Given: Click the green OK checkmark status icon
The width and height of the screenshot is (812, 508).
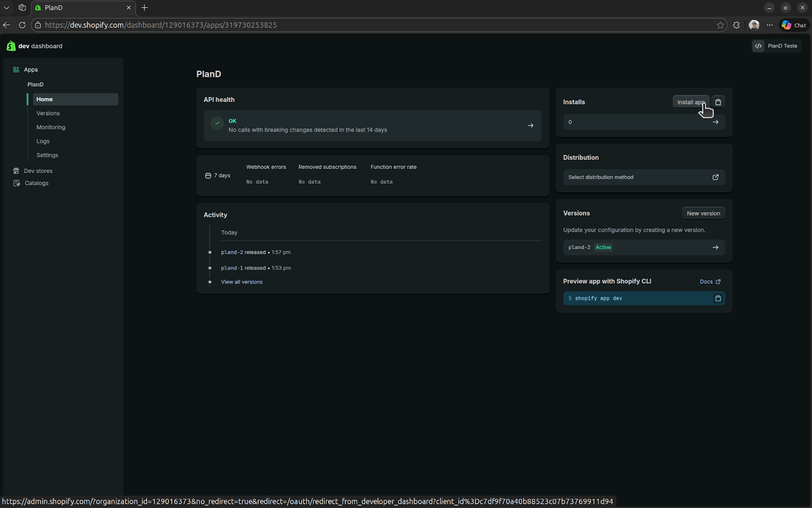Looking at the screenshot, I should point(217,123).
